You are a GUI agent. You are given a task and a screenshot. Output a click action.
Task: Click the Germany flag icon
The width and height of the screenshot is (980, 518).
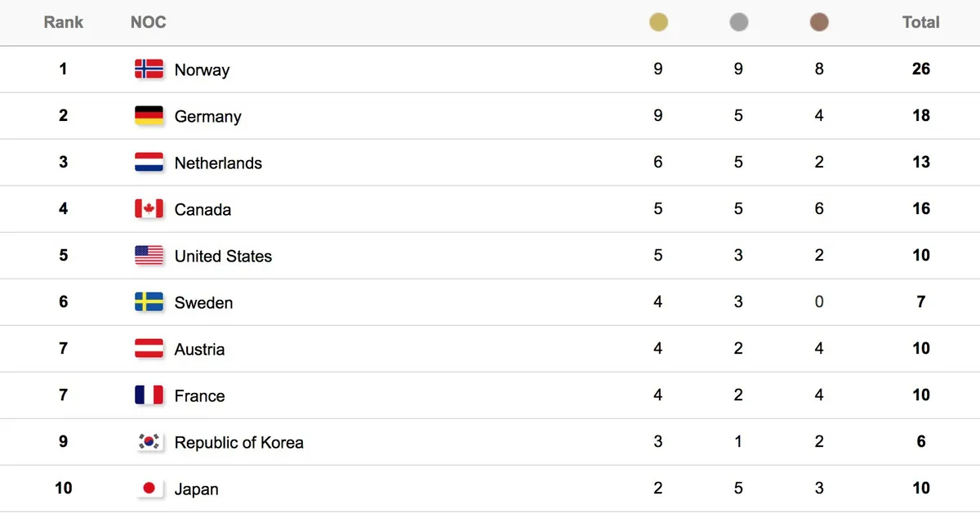coord(149,115)
